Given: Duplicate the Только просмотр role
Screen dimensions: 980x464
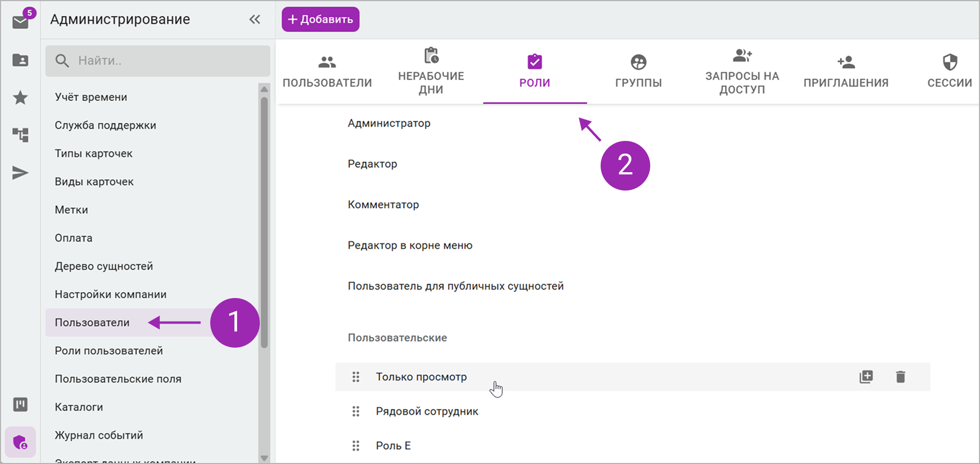Looking at the screenshot, I should [866, 377].
